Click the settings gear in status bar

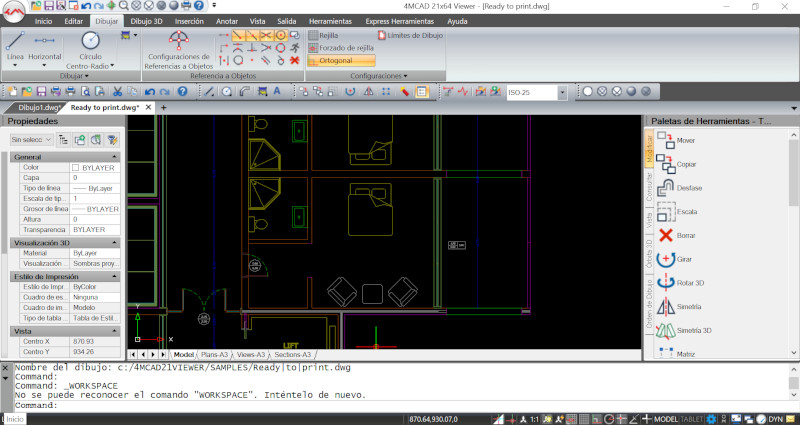[x=711, y=419]
